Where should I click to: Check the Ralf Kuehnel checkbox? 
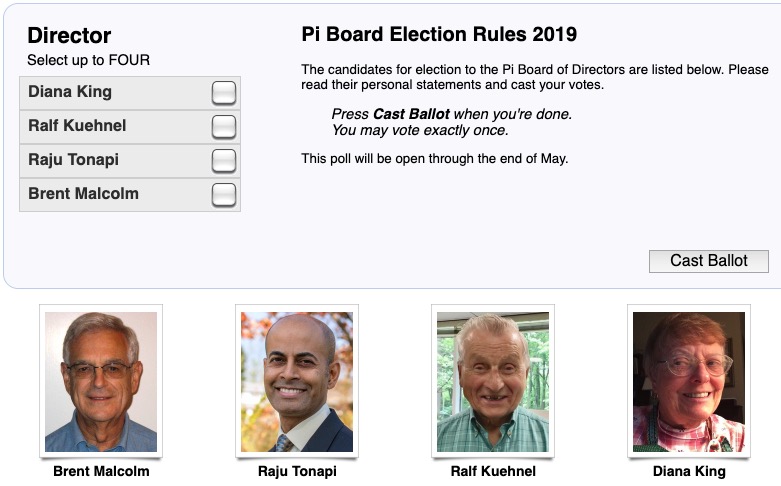(x=224, y=127)
